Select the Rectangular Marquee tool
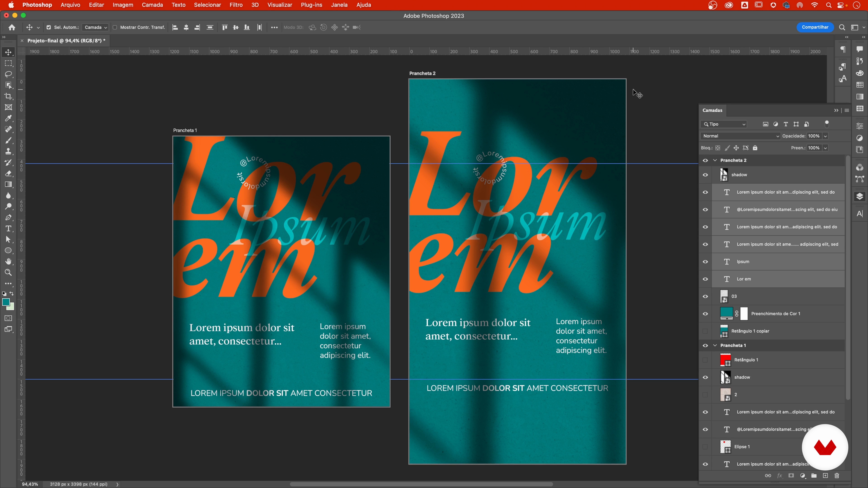 [x=8, y=63]
